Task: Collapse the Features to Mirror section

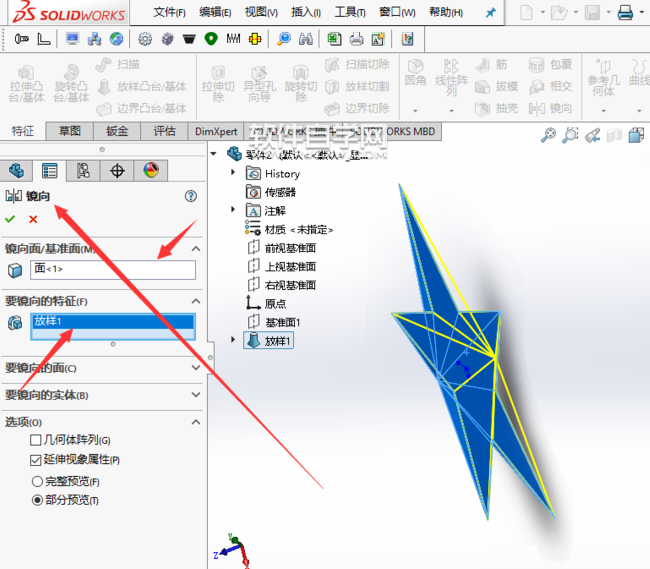Action: (x=196, y=301)
